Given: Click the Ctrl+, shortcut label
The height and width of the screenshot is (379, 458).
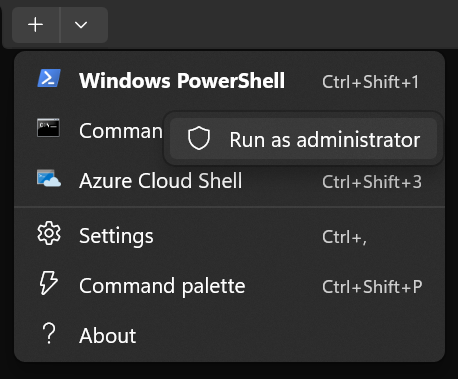Looking at the screenshot, I should point(344,237).
